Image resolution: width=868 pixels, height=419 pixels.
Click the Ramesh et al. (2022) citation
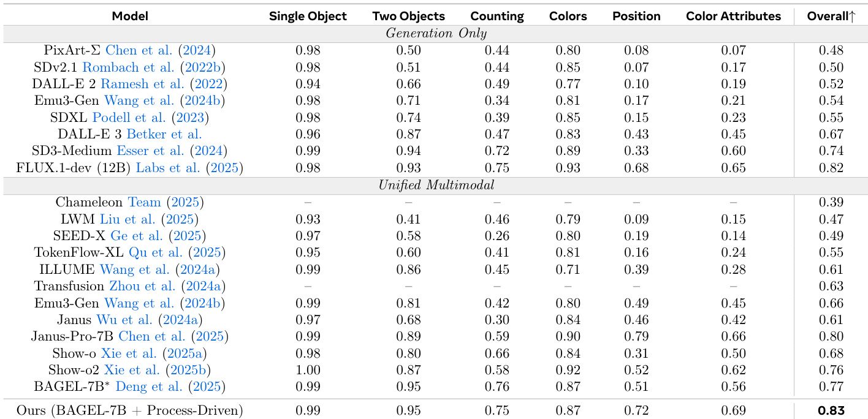(x=164, y=84)
